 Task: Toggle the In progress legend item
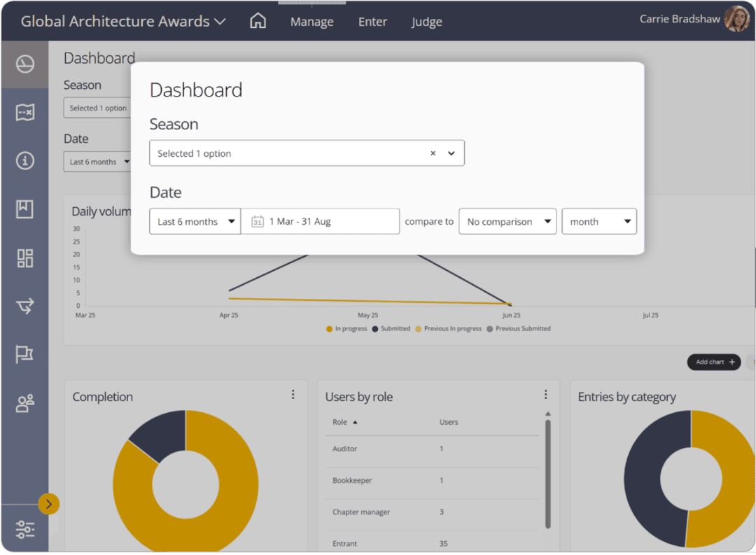click(346, 329)
